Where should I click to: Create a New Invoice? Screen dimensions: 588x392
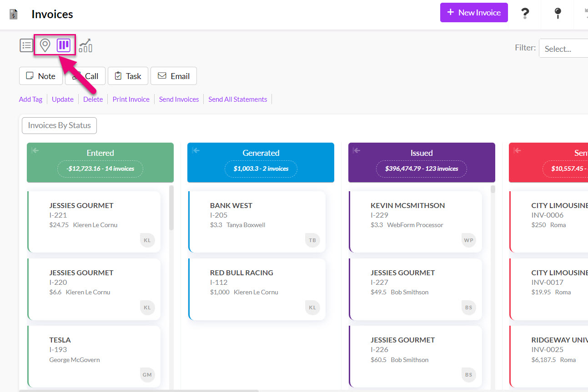pos(474,13)
